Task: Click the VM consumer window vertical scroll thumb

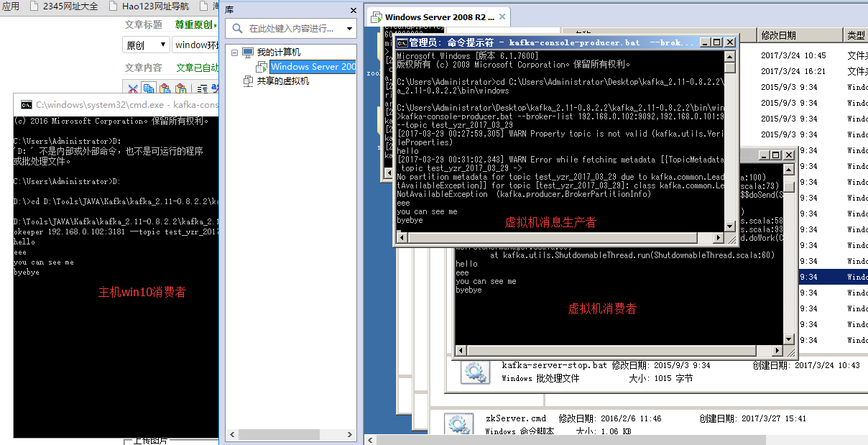Action: tap(789, 187)
